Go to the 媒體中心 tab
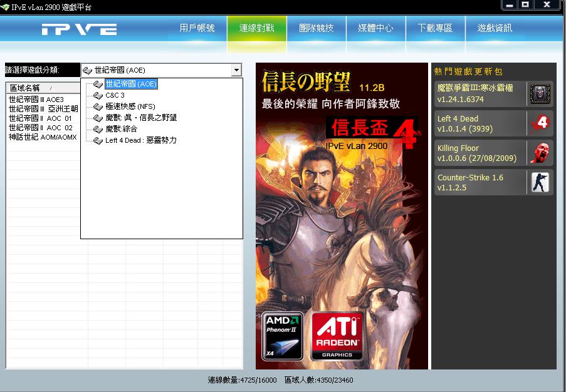The width and height of the screenshot is (566, 392). [x=376, y=28]
